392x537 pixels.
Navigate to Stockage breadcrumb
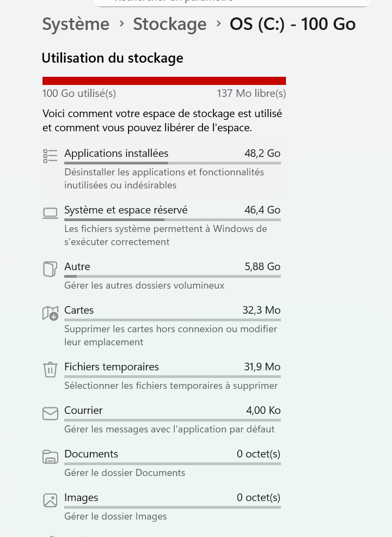169,25
